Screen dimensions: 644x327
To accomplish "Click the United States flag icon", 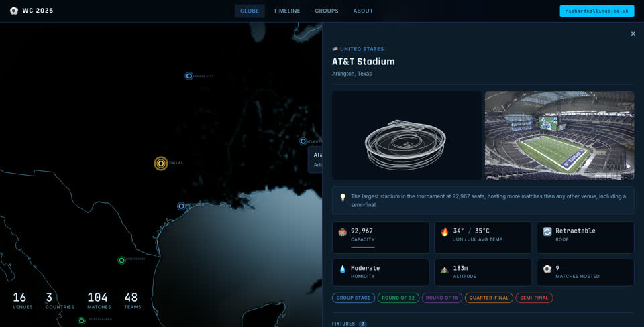I will point(335,49).
